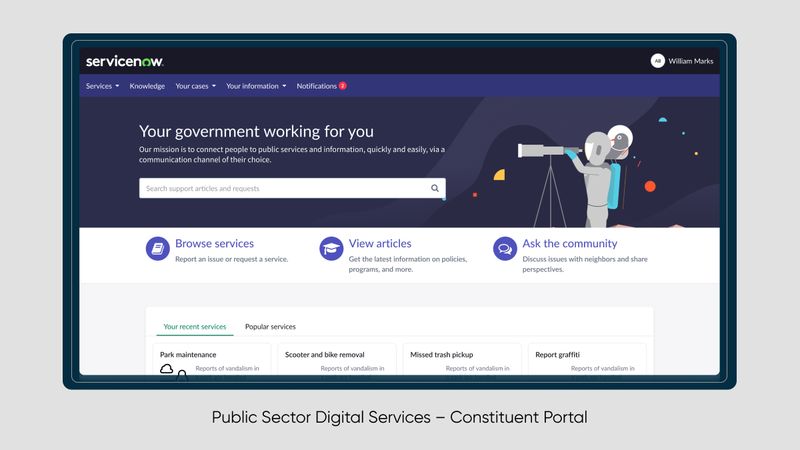Click the Park maintenance cloud icon

pyautogui.click(x=167, y=369)
